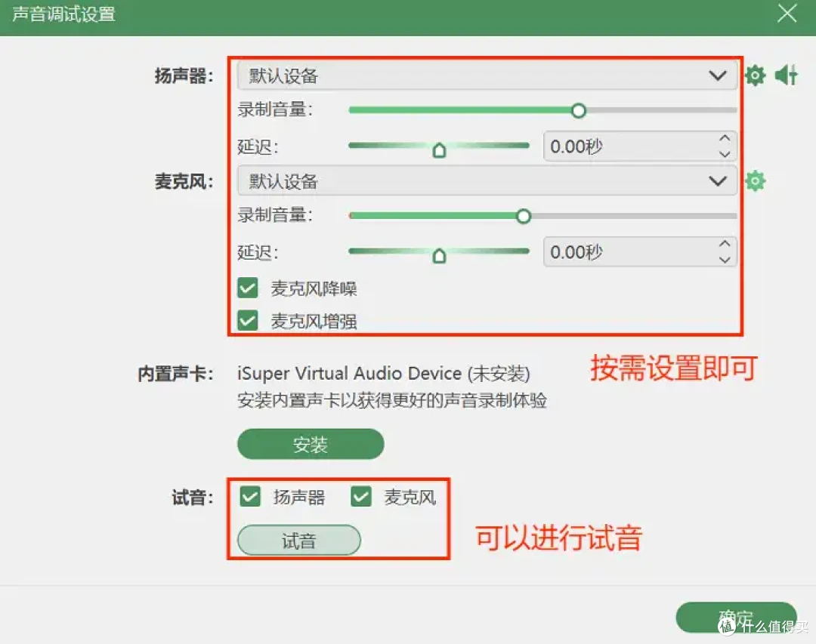Image resolution: width=816 pixels, height=644 pixels.
Task: Click the microphone delay slider handle
Action: [x=439, y=256]
